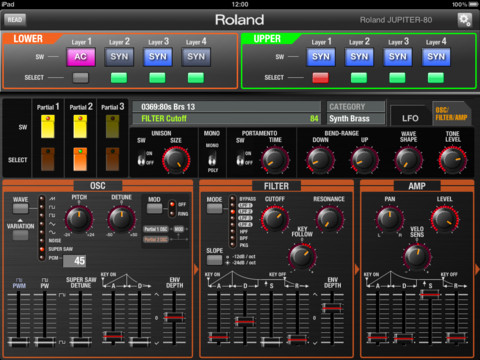Flip the Portamento SW on/off switch
This screenshot has height=360, width=480.
[x=240, y=159]
